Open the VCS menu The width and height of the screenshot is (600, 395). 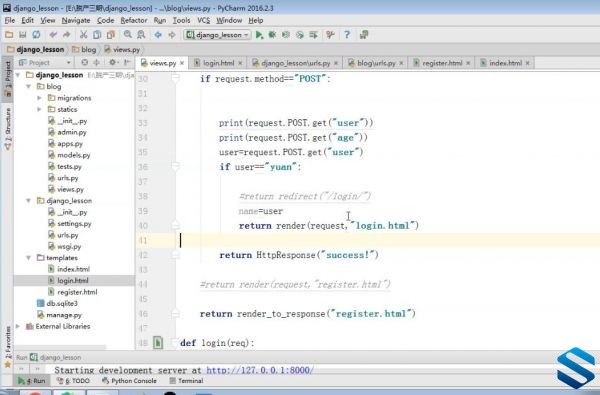coord(204,20)
